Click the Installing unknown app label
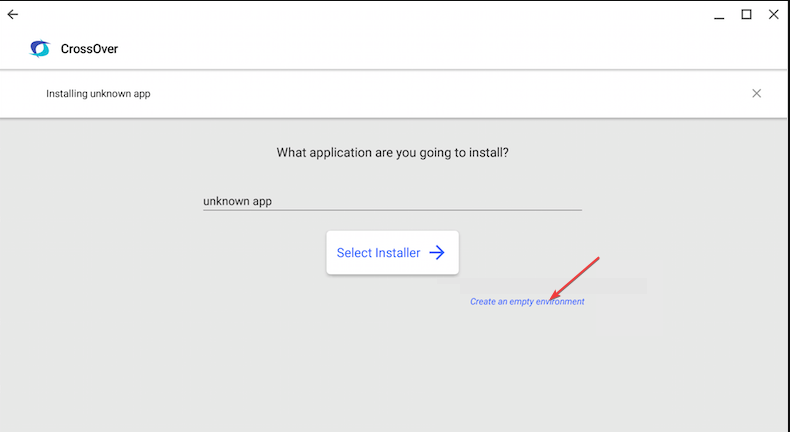The width and height of the screenshot is (790, 432). [98, 94]
